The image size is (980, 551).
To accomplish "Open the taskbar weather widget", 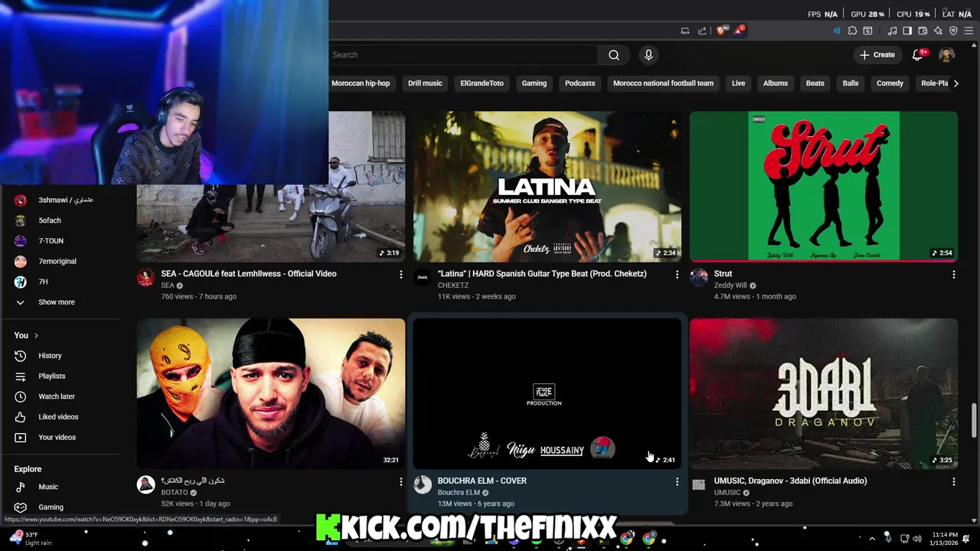I will pyautogui.click(x=31, y=539).
